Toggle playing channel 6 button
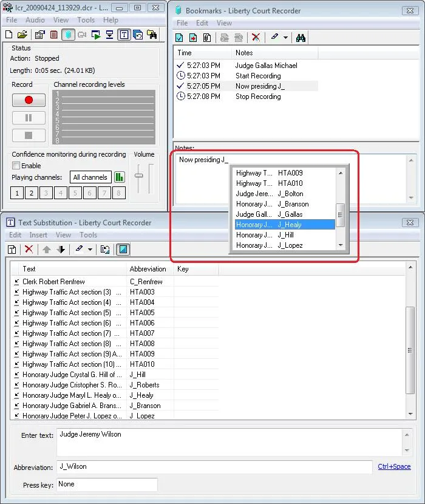Viewport: 425px width, 504px height. tap(90, 193)
